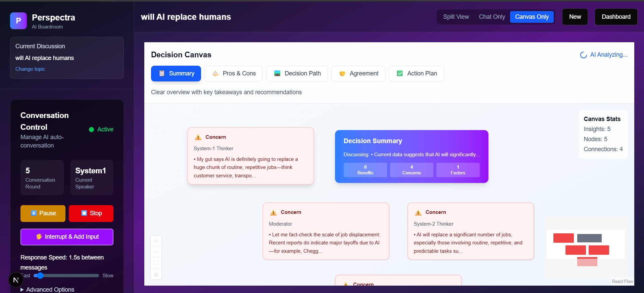The image size is (644, 293).
Task: Click the warning icon on Moderator concern card
Action: click(x=274, y=213)
